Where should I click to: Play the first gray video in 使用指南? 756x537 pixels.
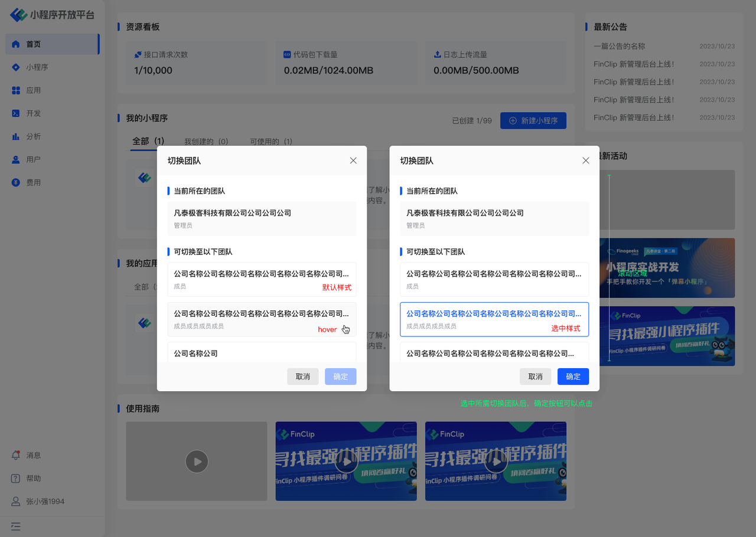[197, 461]
